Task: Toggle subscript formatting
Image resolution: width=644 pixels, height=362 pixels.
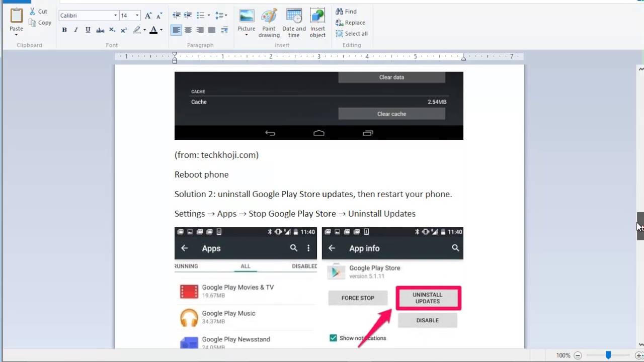Action: point(112,30)
